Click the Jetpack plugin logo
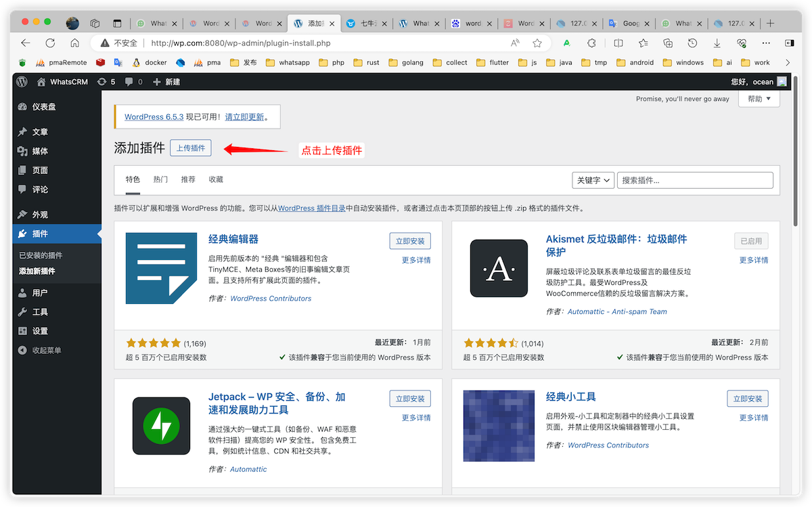This screenshot has height=507, width=812. tap(161, 425)
